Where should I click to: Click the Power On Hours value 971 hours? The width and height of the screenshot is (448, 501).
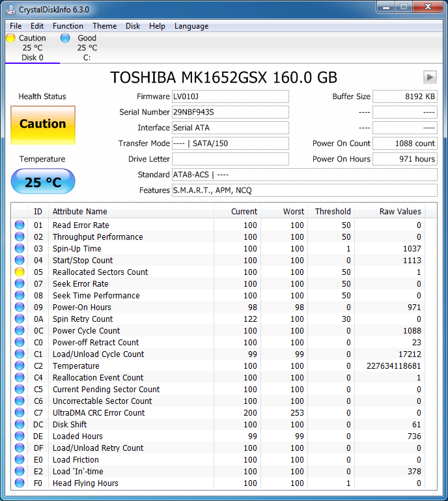tap(405, 159)
